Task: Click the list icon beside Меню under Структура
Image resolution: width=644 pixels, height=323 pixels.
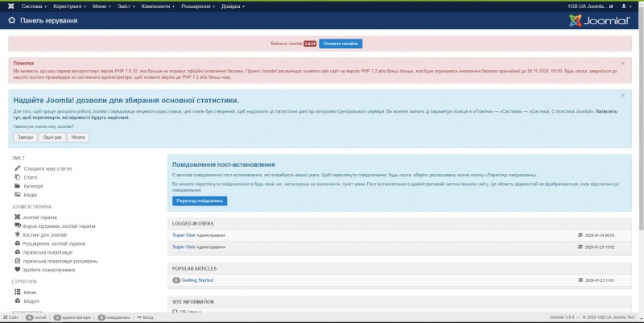Action: click(17, 292)
